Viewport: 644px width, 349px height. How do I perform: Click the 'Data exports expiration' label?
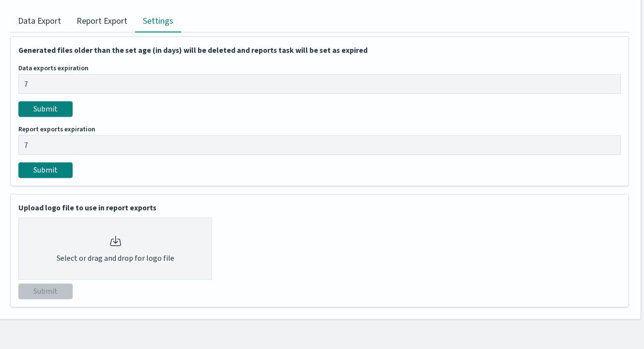pyautogui.click(x=53, y=68)
